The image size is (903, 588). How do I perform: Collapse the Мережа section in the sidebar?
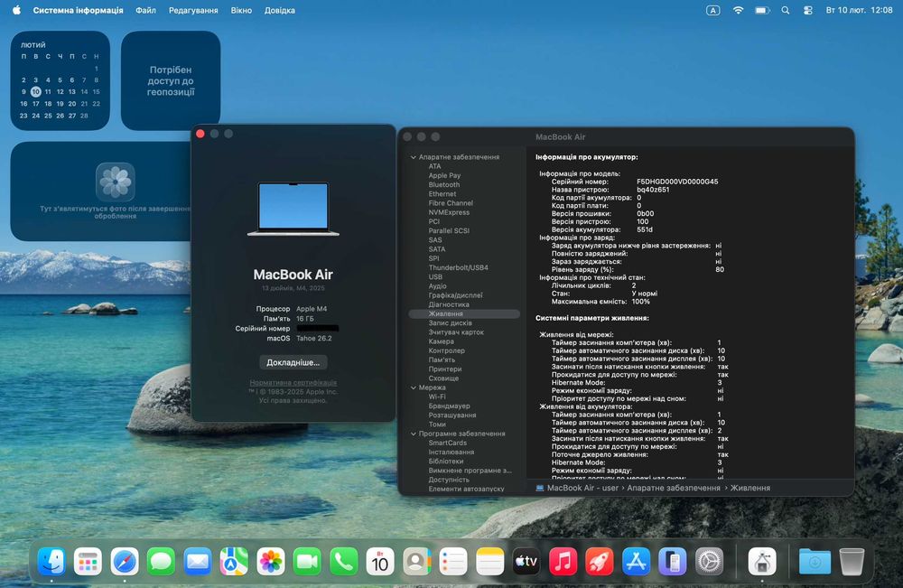click(x=413, y=387)
